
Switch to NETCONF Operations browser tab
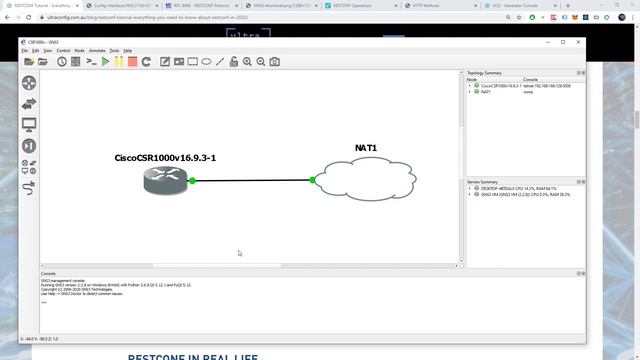(x=361, y=6)
